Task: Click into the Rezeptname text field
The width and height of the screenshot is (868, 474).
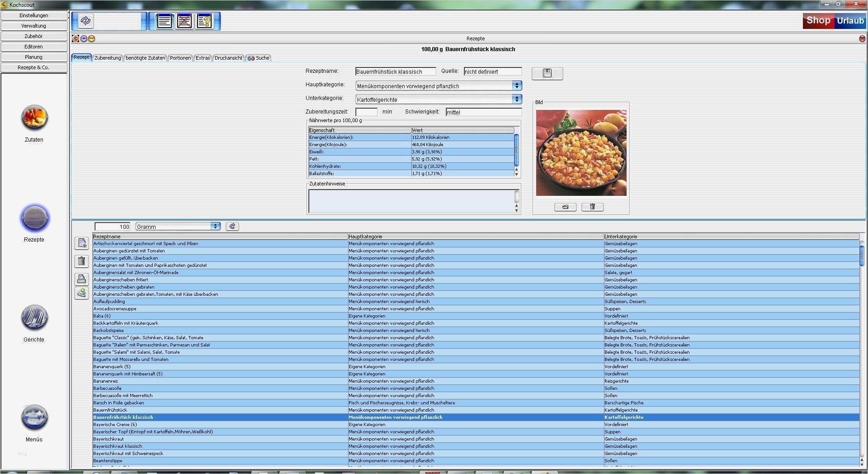Action: pyautogui.click(x=395, y=71)
